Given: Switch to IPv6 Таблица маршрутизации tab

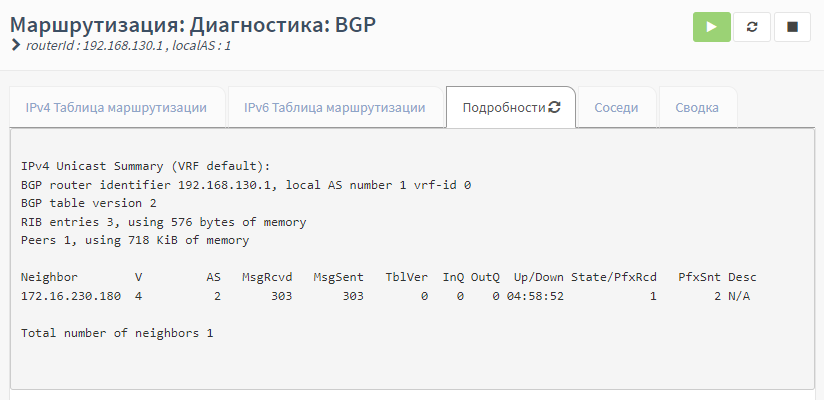Looking at the screenshot, I should coord(334,108).
